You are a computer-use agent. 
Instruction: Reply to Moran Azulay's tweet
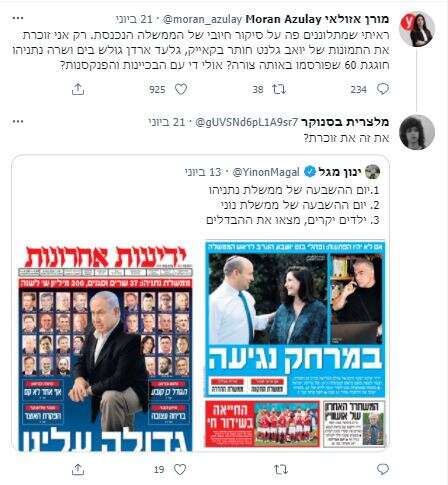coord(383,89)
